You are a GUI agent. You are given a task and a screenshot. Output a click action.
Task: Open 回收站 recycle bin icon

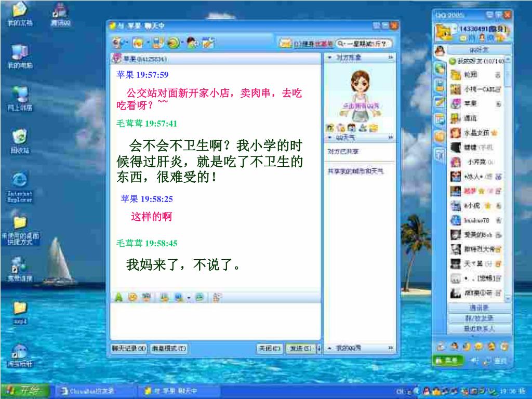coord(20,141)
